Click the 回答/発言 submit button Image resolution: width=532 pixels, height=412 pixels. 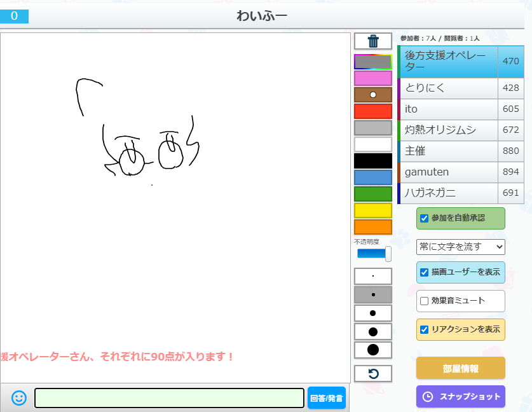[327, 399]
